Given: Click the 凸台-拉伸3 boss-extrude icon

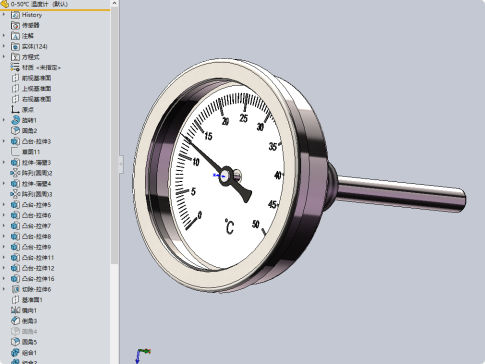Looking at the screenshot, I should 15,141.
